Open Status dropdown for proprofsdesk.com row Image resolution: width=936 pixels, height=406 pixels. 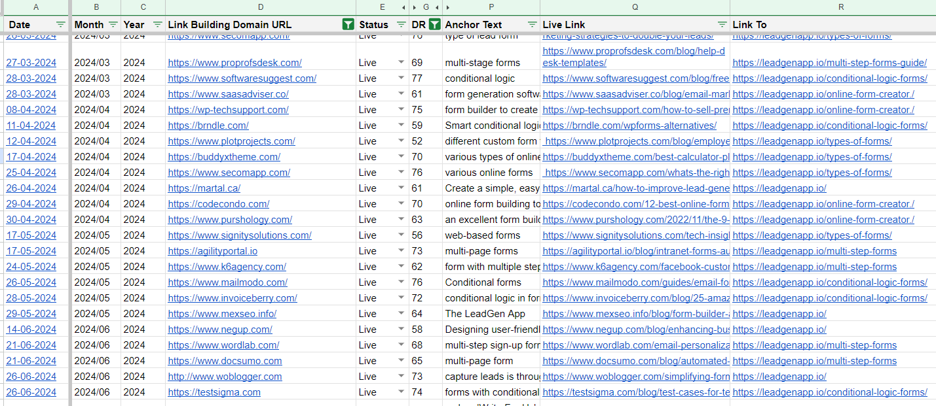coord(401,63)
